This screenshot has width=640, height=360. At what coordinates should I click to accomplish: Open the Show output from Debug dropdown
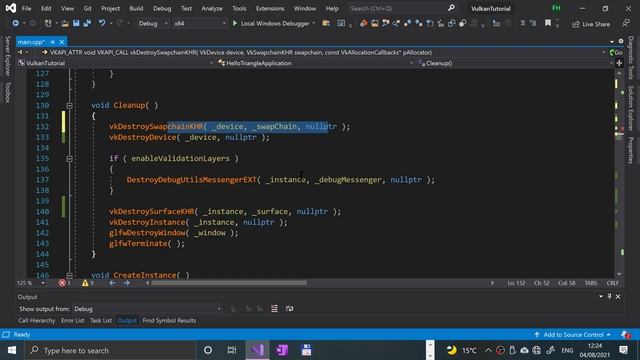(148, 309)
